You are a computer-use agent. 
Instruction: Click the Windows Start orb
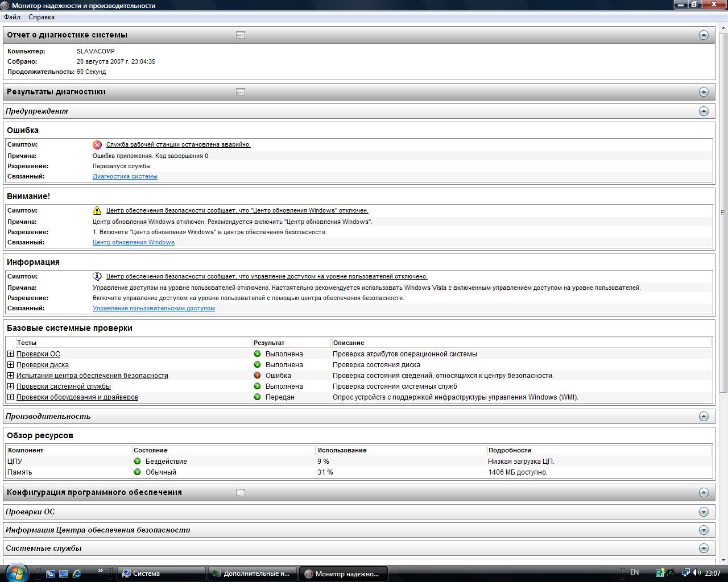(16, 572)
